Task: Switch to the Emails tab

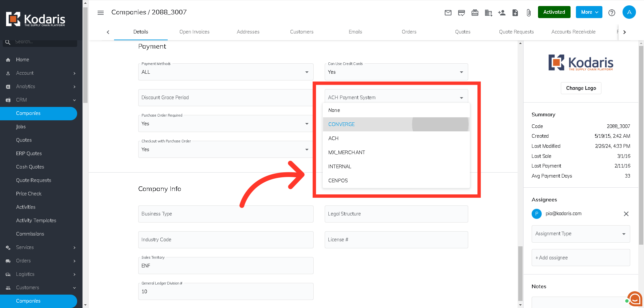Action: 356,32
